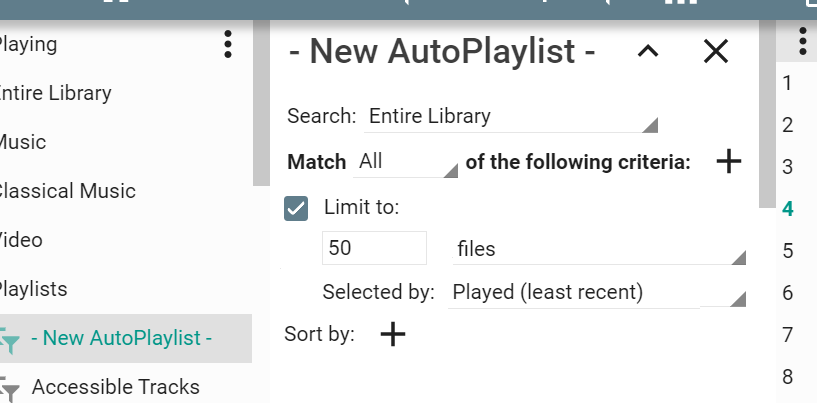This screenshot has height=403, width=817.
Task: Open the Search Entire Library dropdown
Action: tap(511, 116)
